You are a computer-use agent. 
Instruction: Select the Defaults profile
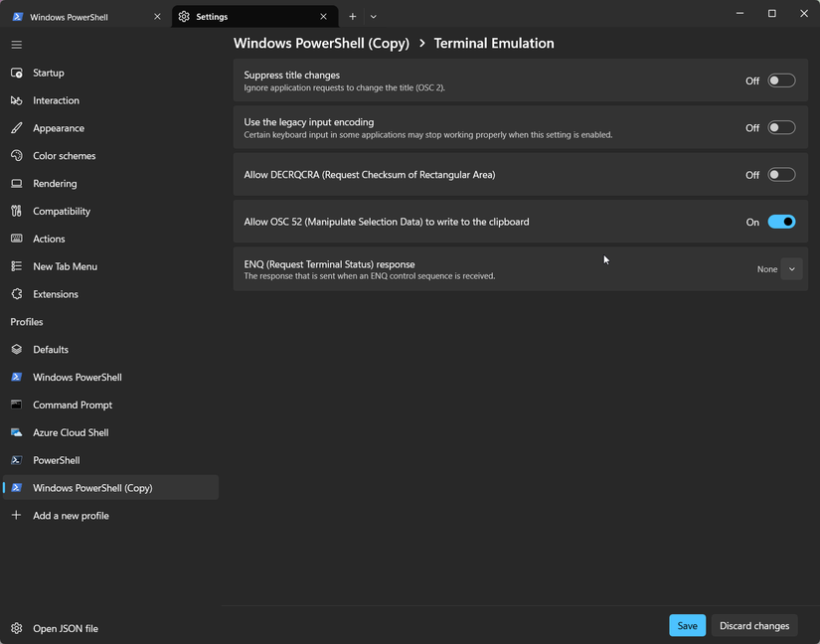click(x=110, y=350)
